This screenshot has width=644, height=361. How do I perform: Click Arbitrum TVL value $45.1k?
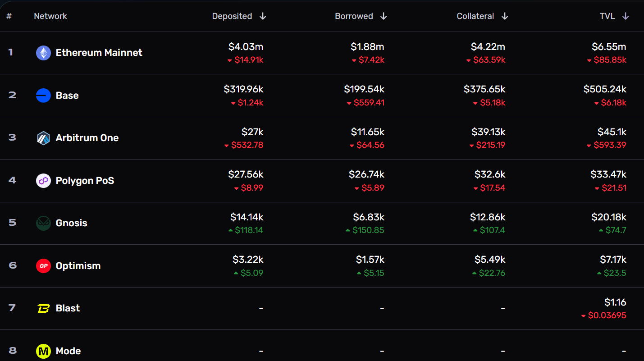tap(612, 132)
